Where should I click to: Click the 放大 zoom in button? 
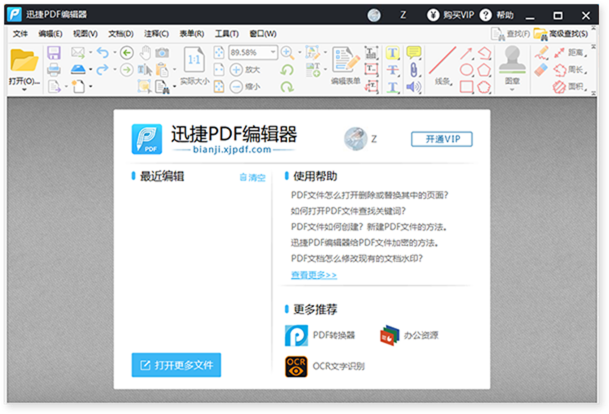(245, 70)
